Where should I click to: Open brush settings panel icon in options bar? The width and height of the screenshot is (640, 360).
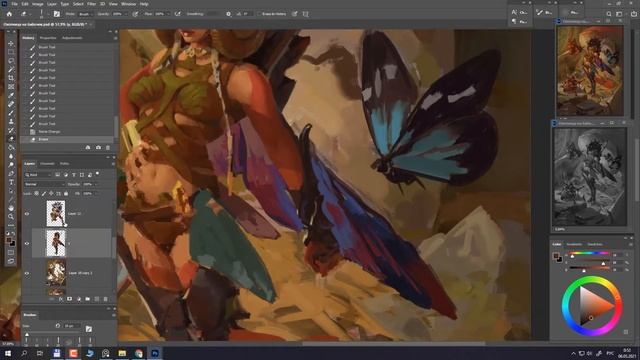click(57, 14)
